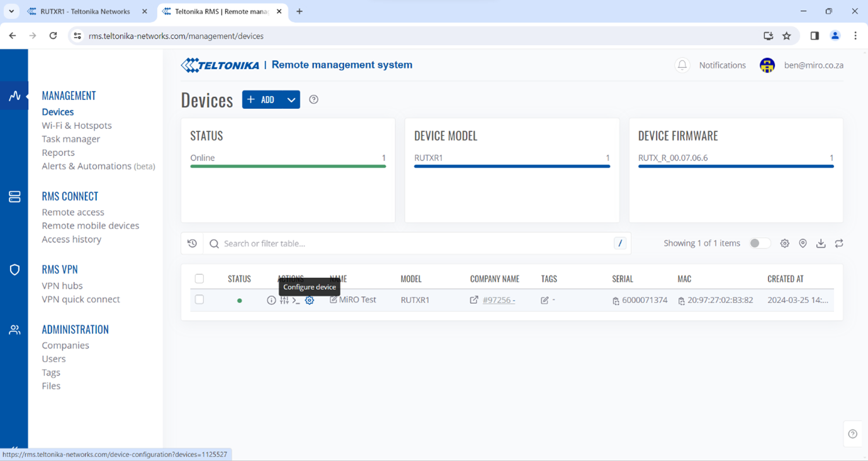868x461 pixels.
Task: Open table settings gear icon
Action: (784, 243)
